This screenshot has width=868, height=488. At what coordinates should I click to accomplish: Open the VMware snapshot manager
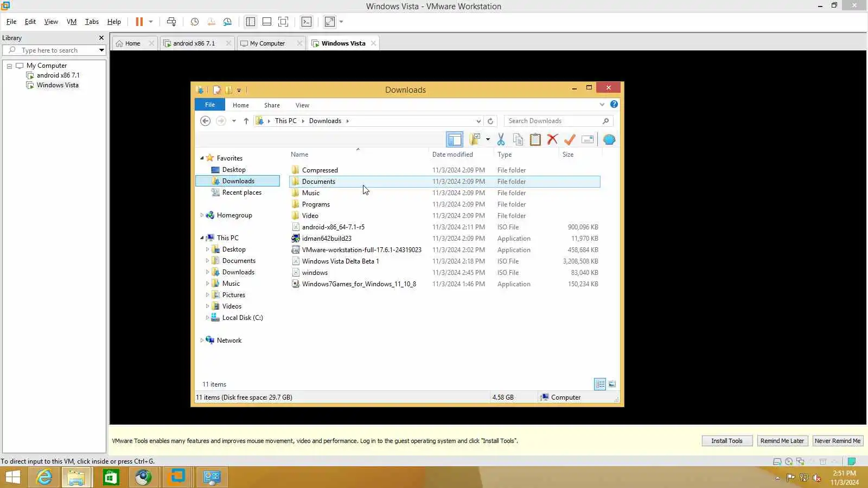click(227, 22)
